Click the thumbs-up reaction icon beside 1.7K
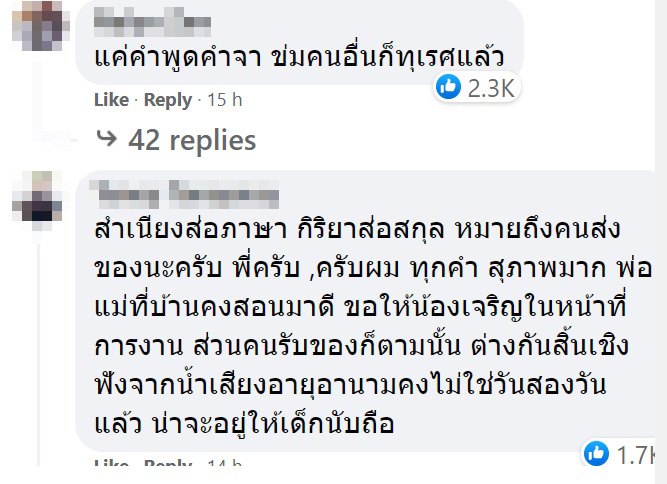 597,454
